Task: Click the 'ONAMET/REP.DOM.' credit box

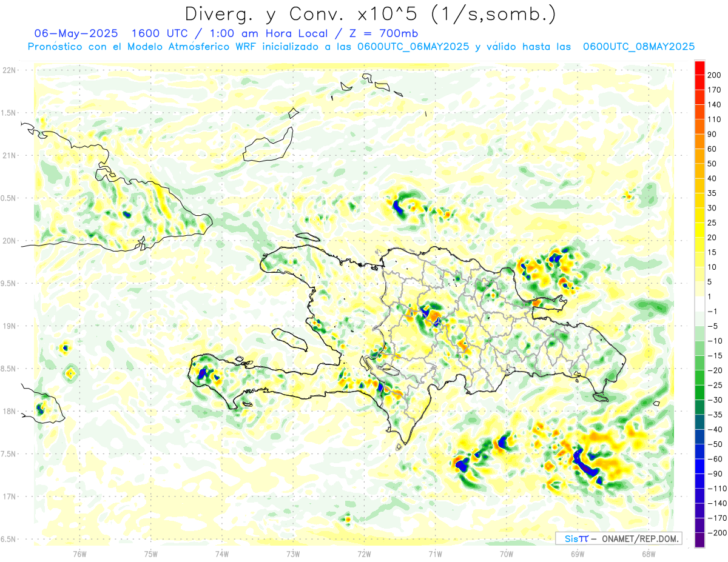Action: point(618,538)
